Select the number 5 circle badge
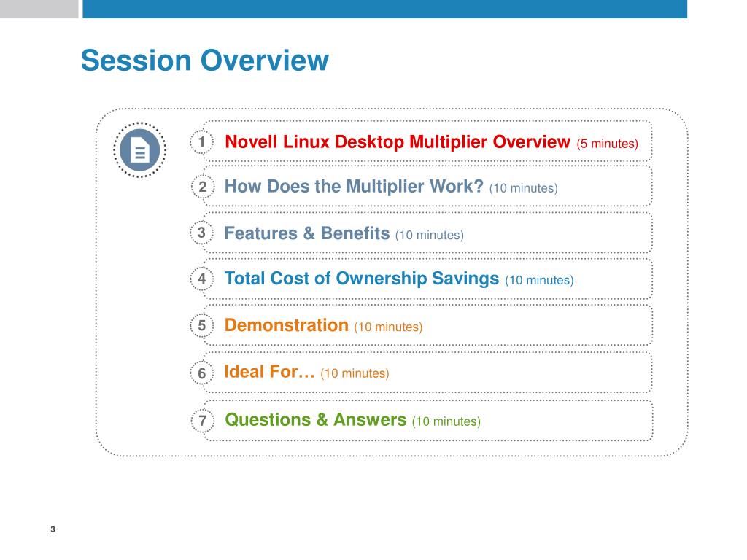 click(x=201, y=326)
